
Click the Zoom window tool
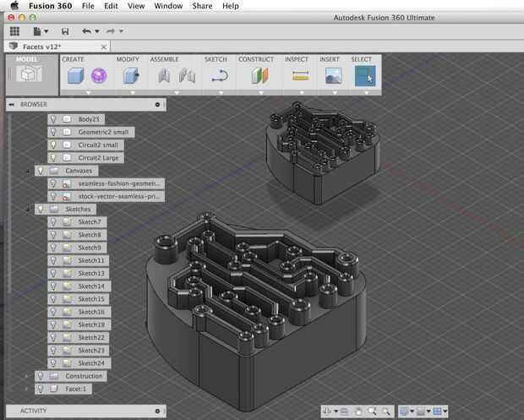372,412
